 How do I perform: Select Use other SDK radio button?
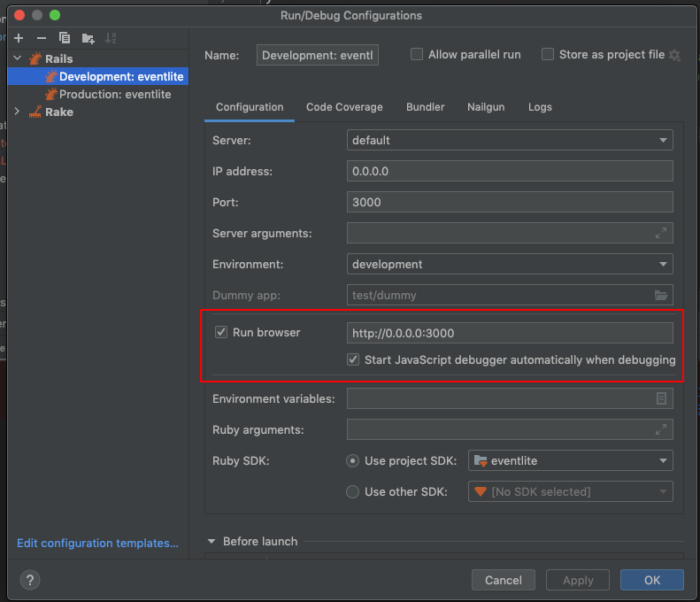coord(353,491)
